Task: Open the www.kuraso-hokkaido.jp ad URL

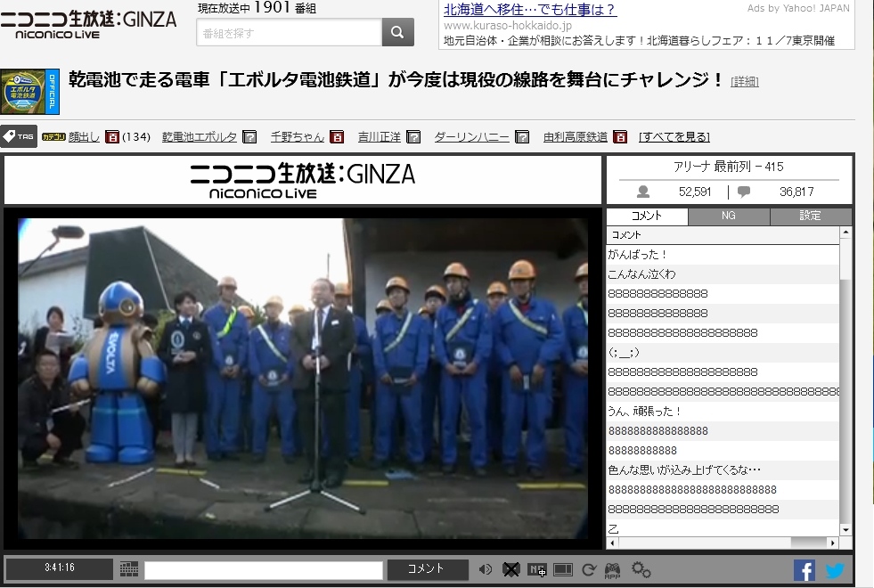Action: (x=507, y=26)
